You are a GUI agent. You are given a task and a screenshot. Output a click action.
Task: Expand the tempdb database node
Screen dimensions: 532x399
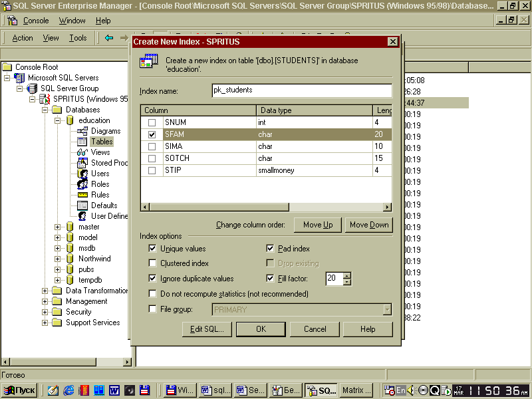[57, 280]
